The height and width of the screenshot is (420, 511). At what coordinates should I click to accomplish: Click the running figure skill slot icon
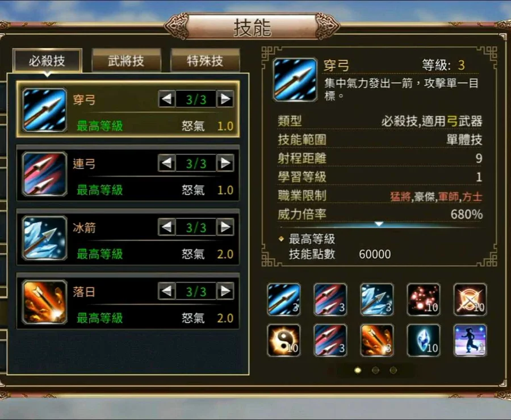click(470, 340)
